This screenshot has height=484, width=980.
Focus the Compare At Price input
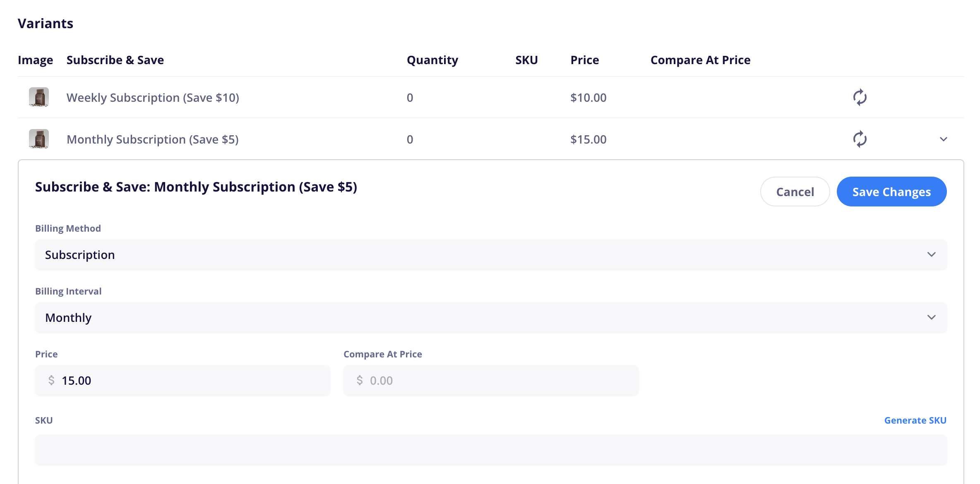pos(491,381)
